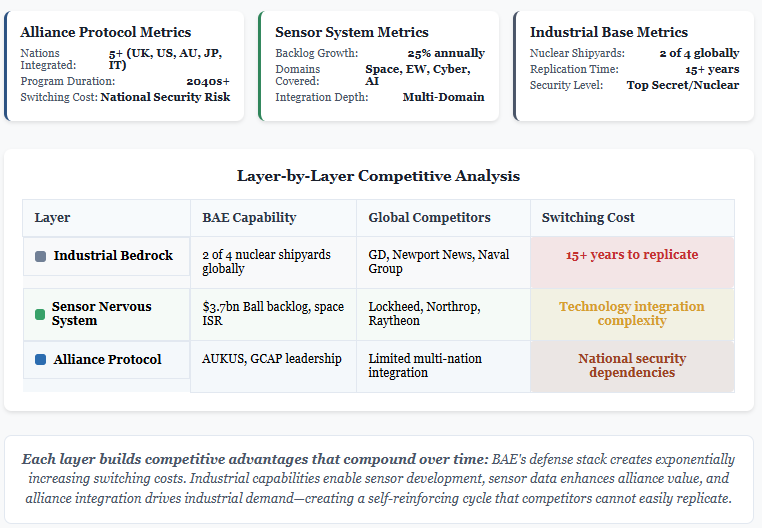Image resolution: width=762 pixels, height=528 pixels.
Task: Click the 'Sensor Nervous System' row label
Action: point(102,314)
